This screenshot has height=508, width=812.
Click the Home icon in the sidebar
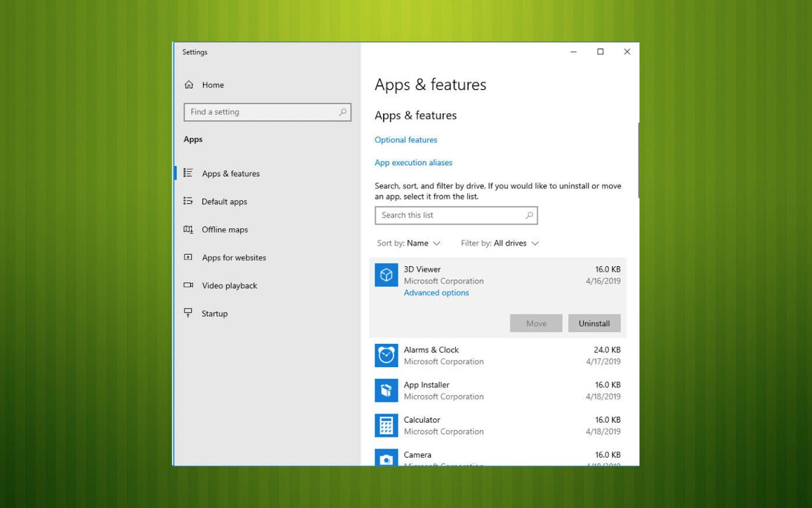pos(189,85)
